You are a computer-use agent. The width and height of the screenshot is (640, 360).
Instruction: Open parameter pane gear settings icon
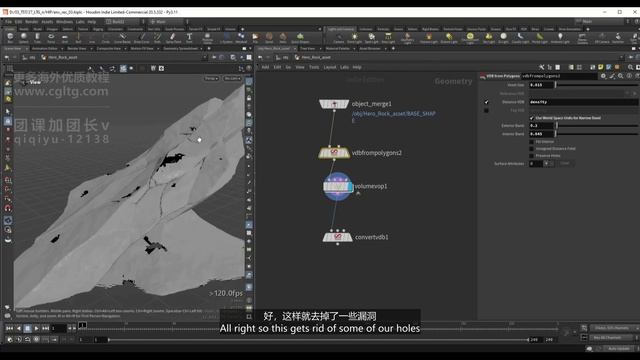pyautogui.click(x=604, y=76)
